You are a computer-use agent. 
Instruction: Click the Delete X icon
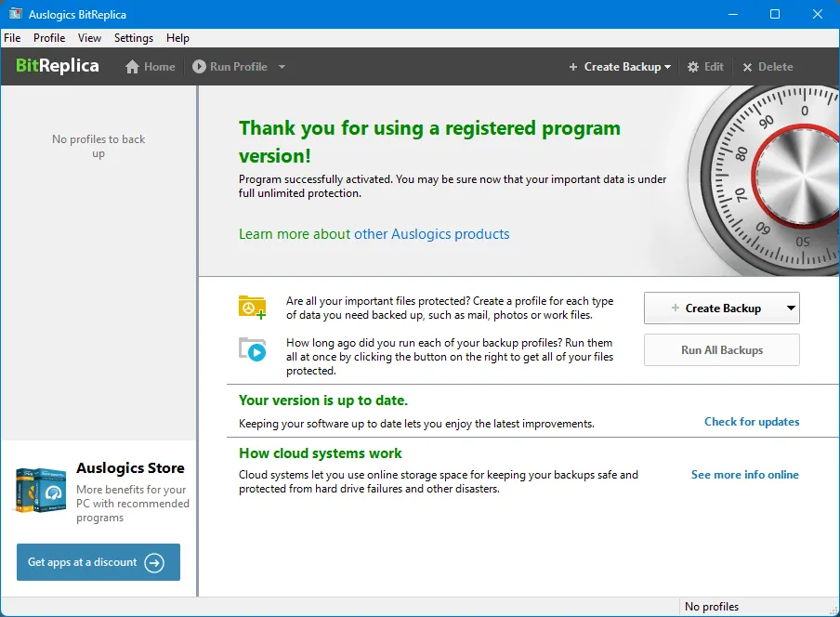(x=747, y=67)
